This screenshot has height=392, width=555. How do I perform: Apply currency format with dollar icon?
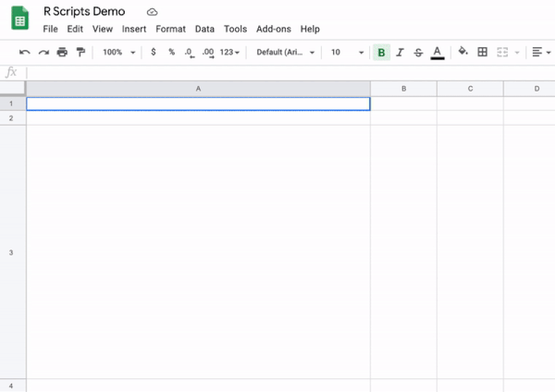(x=153, y=52)
